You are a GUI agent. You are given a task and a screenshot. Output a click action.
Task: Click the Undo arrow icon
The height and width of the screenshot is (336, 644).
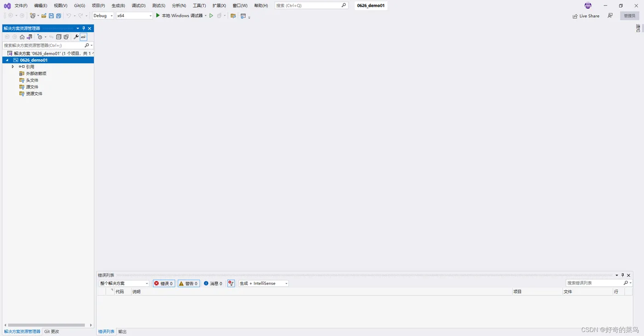(69, 16)
